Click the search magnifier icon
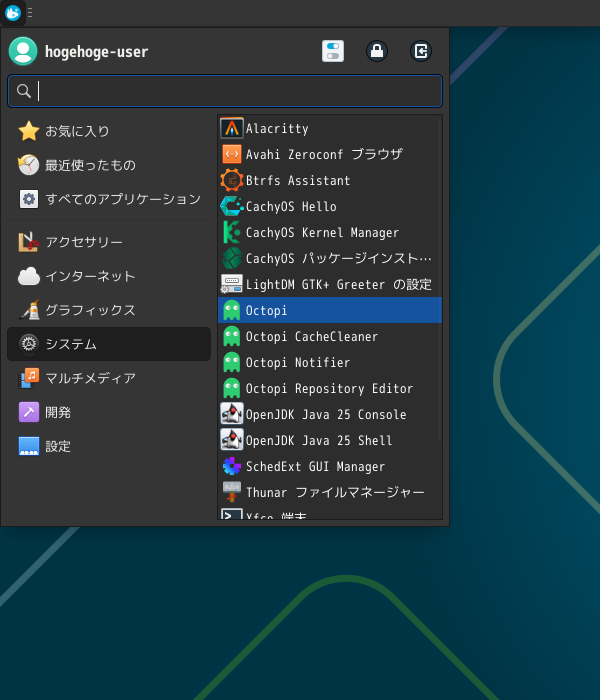600x700 pixels. click(x=24, y=91)
